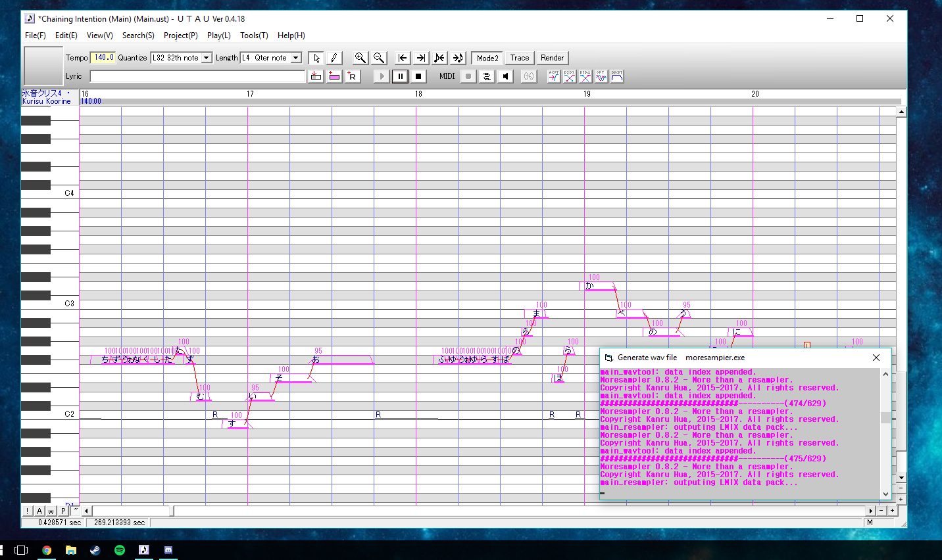
Task: Click the note with lyric か
Action: [x=597, y=286]
